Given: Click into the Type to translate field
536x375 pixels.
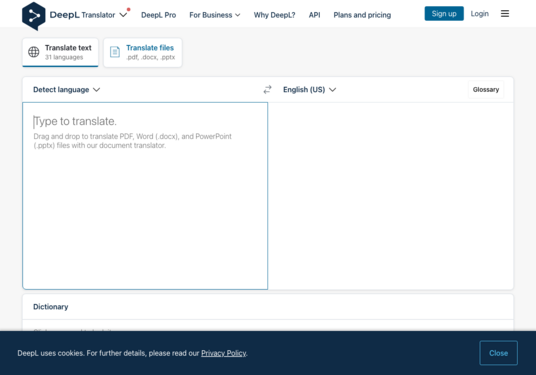Looking at the screenshot, I should click(x=145, y=196).
